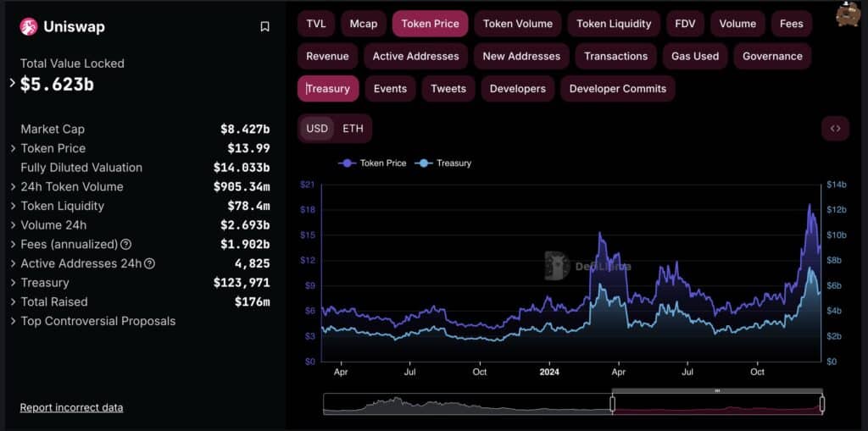The width and height of the screenshot is (868, 431).
Task: Disable the Token Price chart metric
Action: point(430,24)
